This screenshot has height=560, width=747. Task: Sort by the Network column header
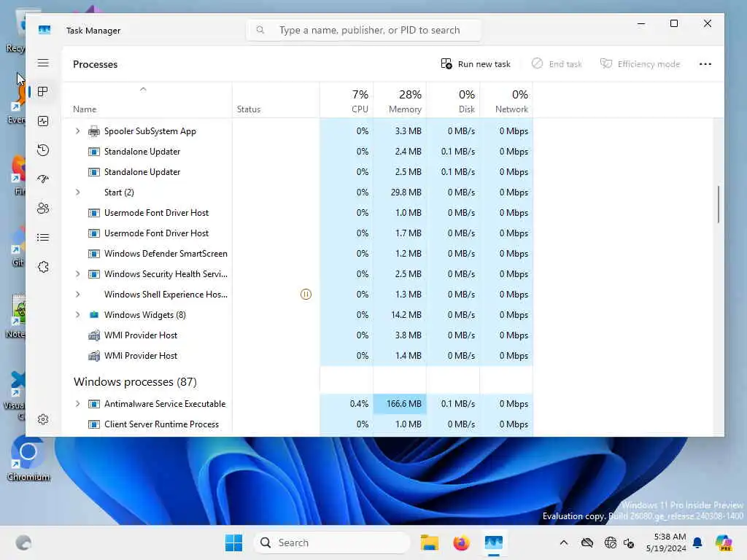pos(506,101)
